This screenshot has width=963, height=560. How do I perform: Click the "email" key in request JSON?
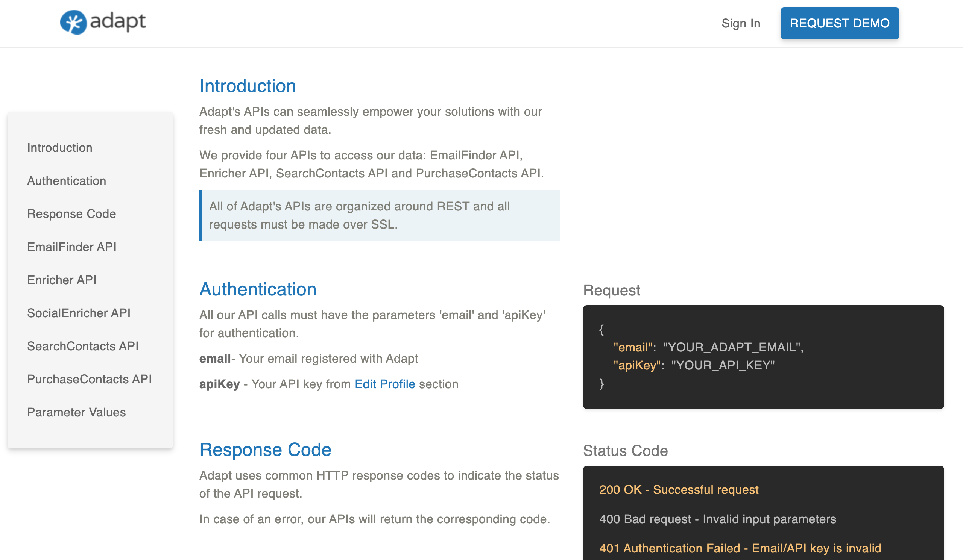633,347
